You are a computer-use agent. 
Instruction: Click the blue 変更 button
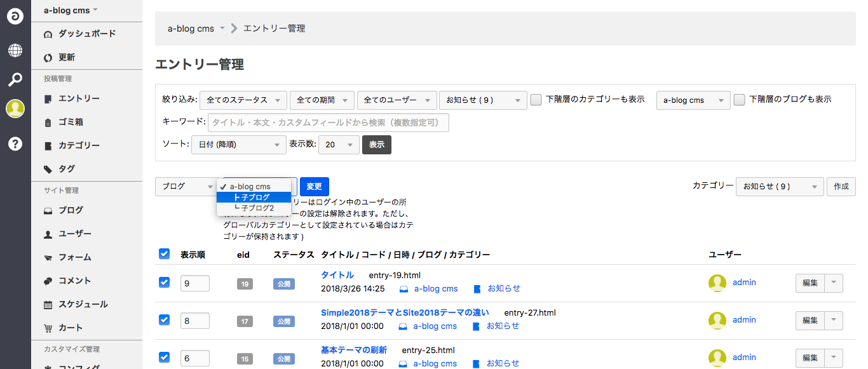coord(314,187)
